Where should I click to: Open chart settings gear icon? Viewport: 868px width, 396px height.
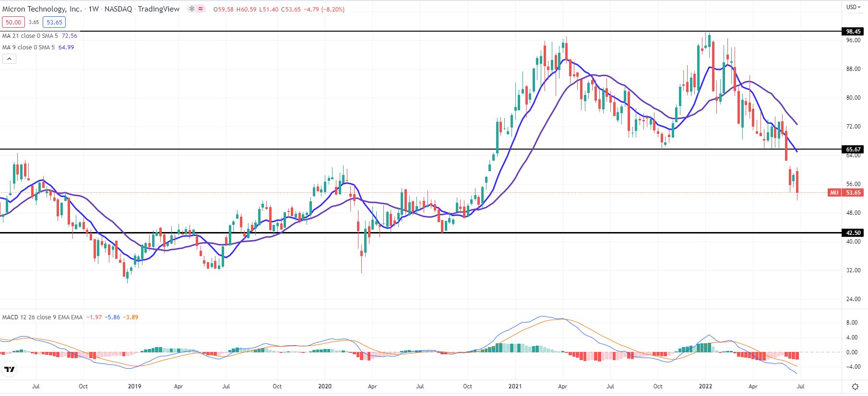tap(855, 386)
